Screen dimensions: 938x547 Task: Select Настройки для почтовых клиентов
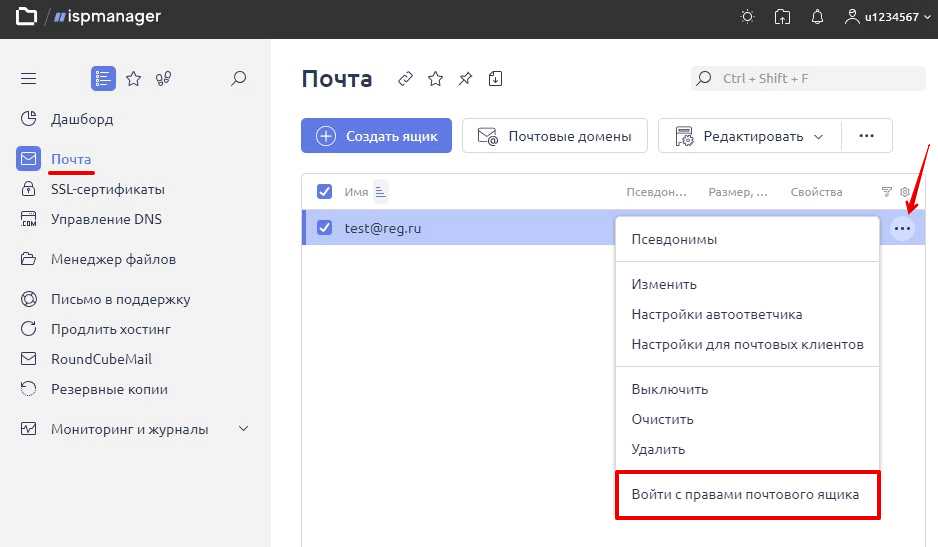point(747,344)
